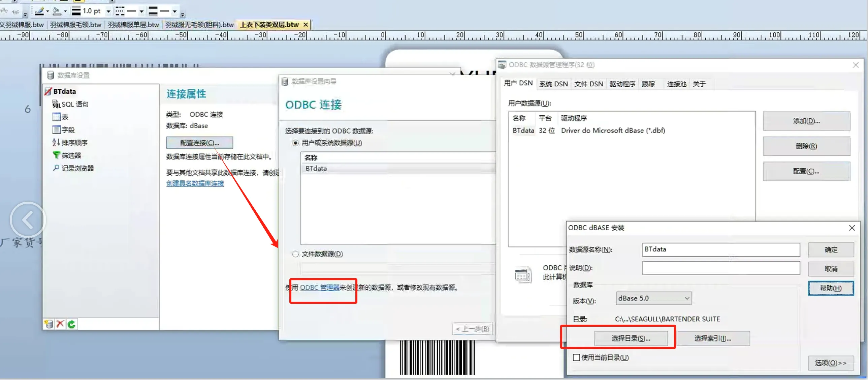This screenshot has height=380, width=868.
Task: Click the red X delete database icon
Action: pyautogui.click(x=60, y=324)
